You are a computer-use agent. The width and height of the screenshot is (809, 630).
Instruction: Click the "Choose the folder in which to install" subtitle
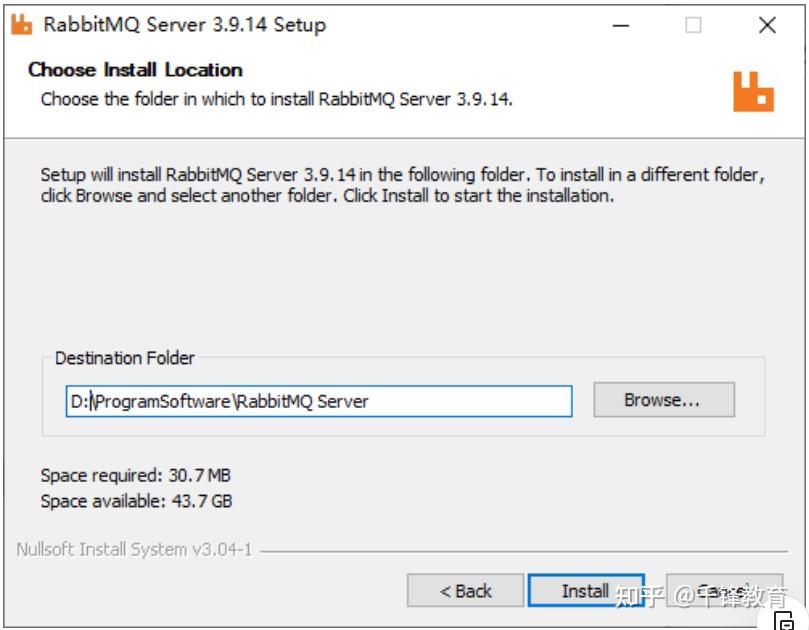tap(277, 99)
